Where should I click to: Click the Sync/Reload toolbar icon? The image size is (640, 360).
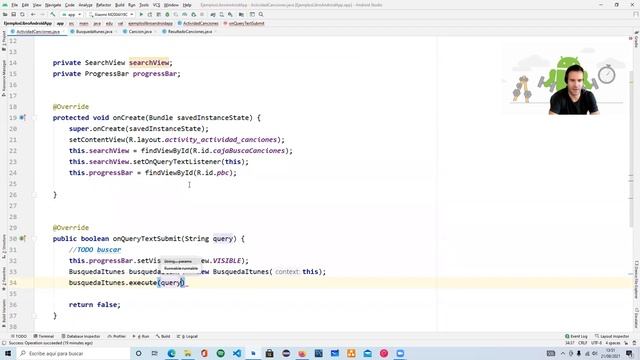click(22, 14)
